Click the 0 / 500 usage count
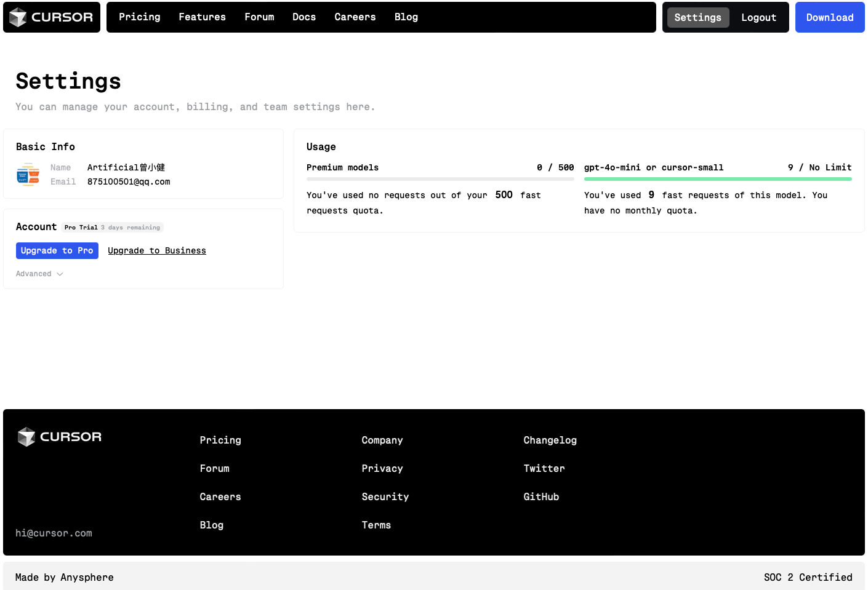868x590 pixels. click(x=555, y=167)
